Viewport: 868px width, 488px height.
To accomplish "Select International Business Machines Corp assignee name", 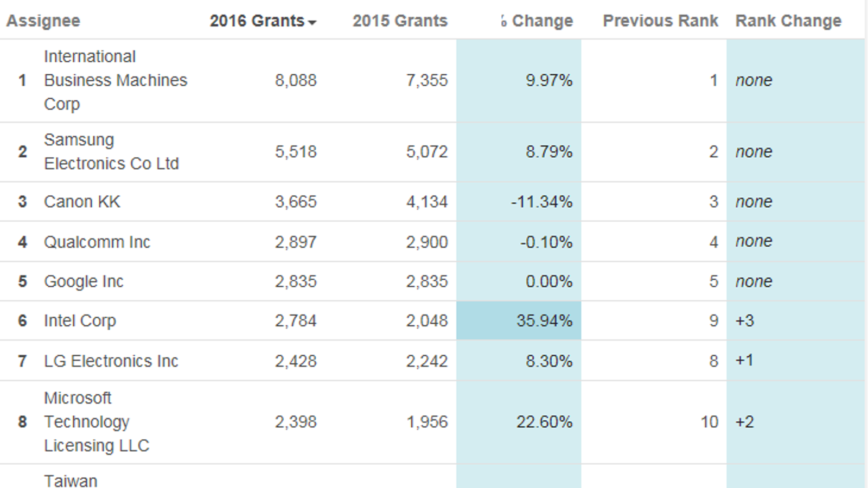I will pos(116,80).
